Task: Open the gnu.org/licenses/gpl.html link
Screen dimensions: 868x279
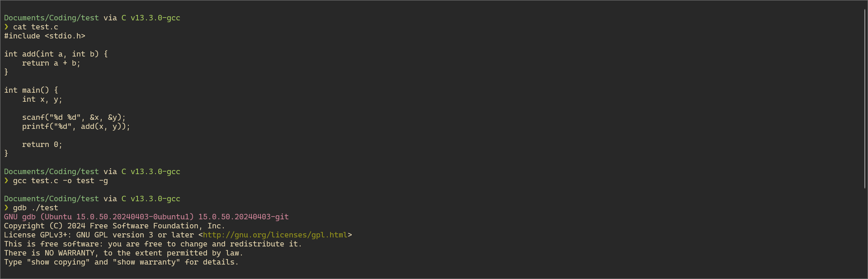Action: [275, 235]
